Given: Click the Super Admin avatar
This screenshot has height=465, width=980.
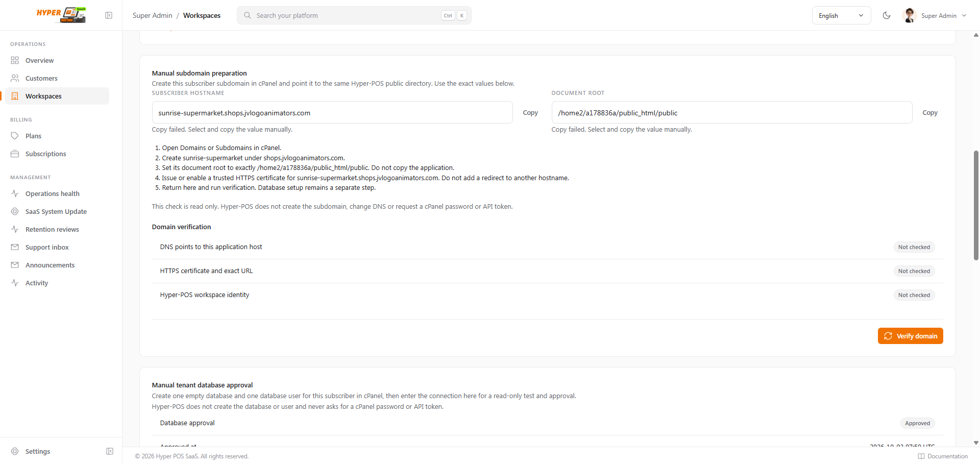Looking at the screenshot, I should [x=909, y=15].
